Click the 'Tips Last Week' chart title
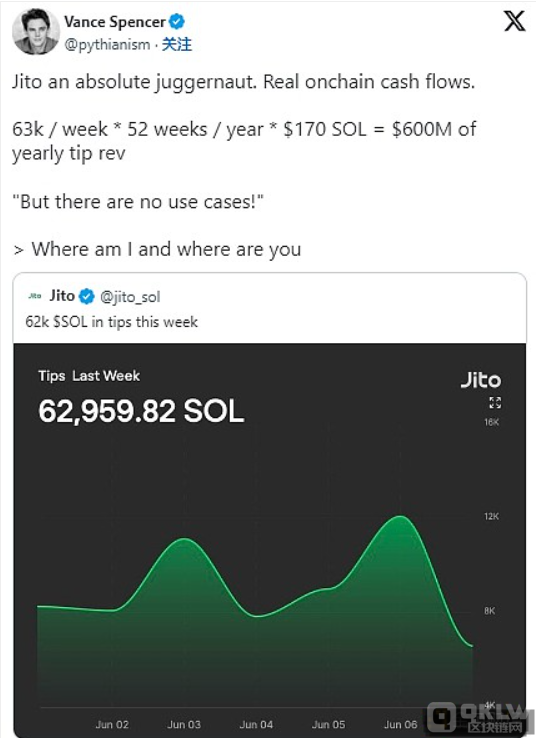Screen dimensions: 536x738 tap(89, 376)
